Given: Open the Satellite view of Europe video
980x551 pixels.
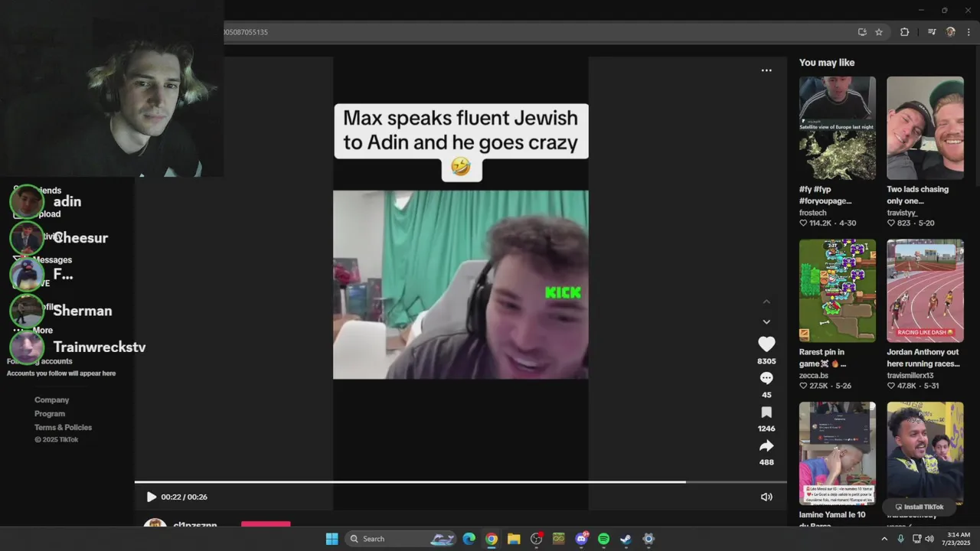Looking at the screenshot, I should pyautogui.click(x=838, y=128).
